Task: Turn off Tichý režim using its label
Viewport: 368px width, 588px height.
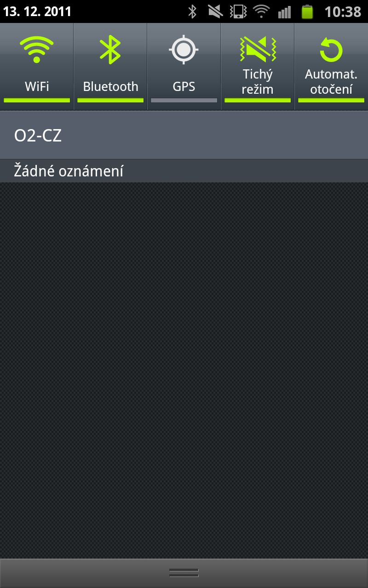Action: 258,82
